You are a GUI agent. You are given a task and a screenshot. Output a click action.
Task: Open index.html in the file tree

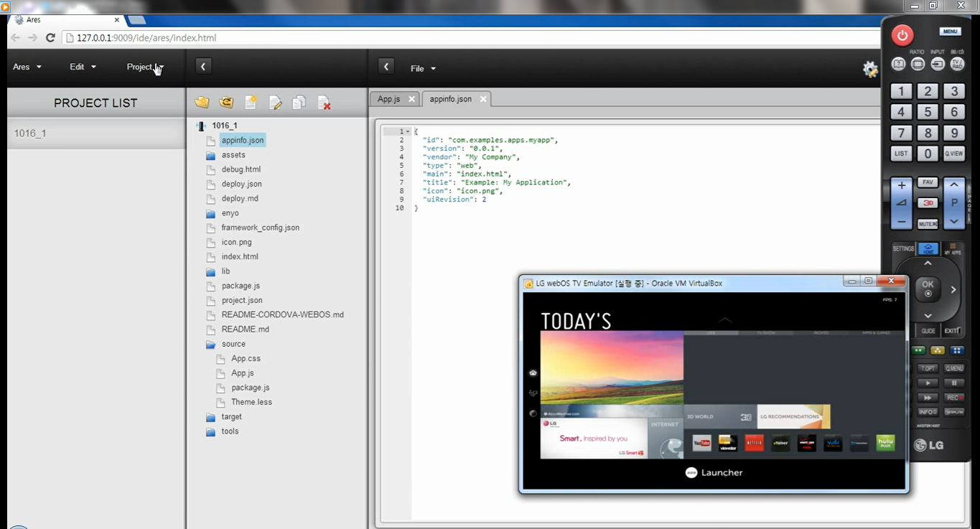coord(240,256)
